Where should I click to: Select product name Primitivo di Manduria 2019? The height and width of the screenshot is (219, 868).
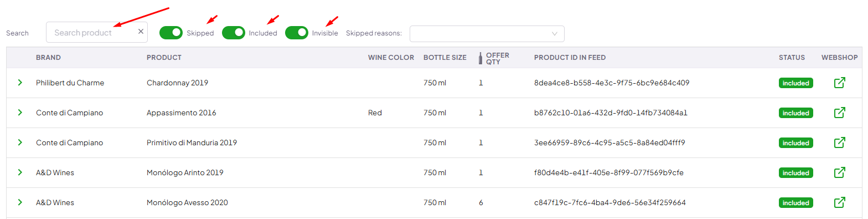click(192, 142)
